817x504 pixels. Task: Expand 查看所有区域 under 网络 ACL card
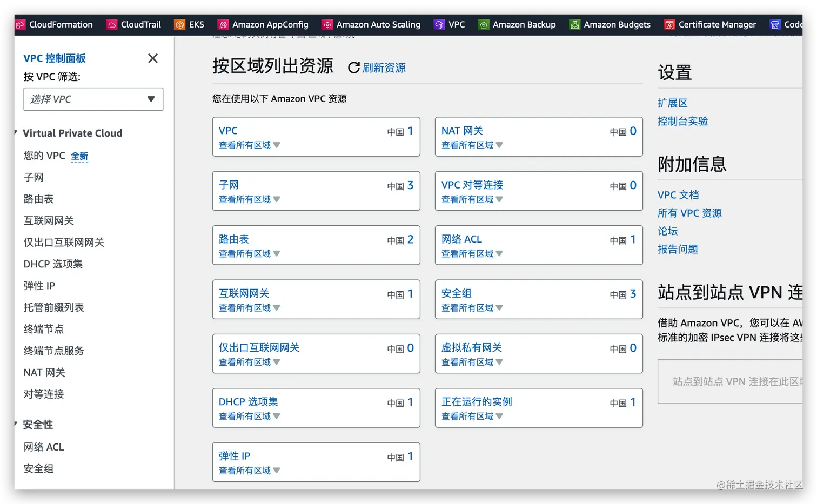point(472,253)
